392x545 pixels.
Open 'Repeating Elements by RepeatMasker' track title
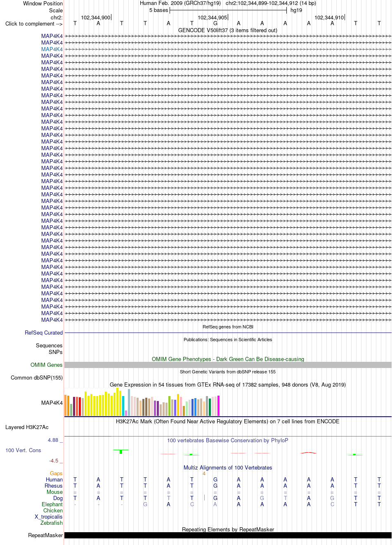click(228, 530)
